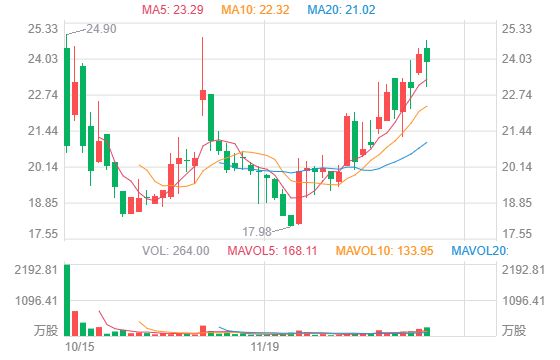
Task: Select the MA5: 23.29 indicator label
Action: click(173, 9)
